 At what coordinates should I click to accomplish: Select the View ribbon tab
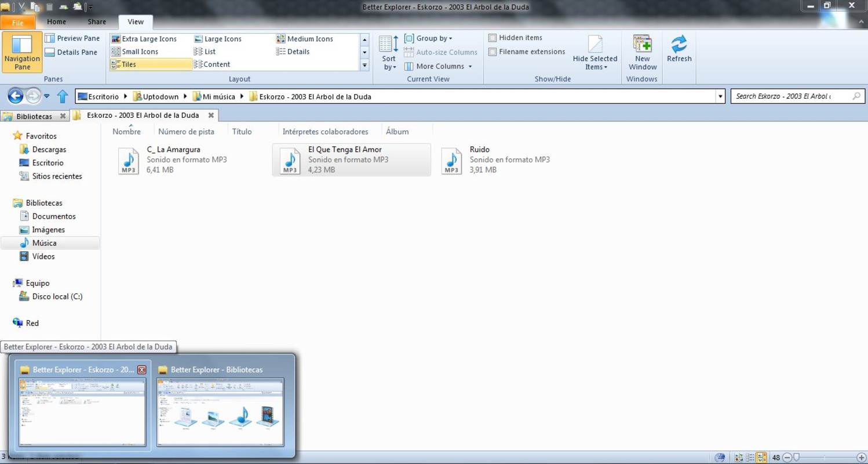click(136, 22)
